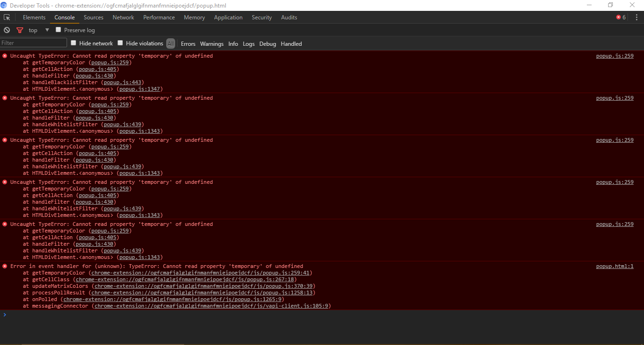Open the popup.js:259 source link

[x=614, y=55]
